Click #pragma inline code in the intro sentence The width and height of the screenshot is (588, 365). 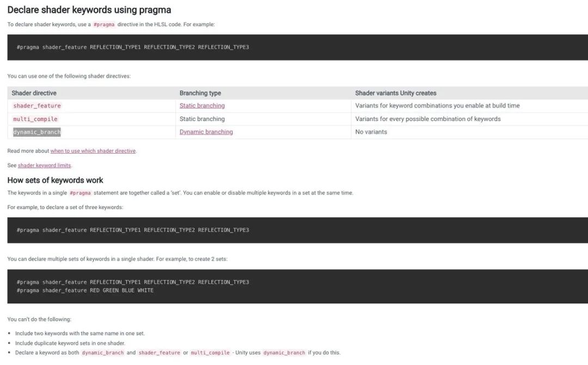click(x=104, y=25)
